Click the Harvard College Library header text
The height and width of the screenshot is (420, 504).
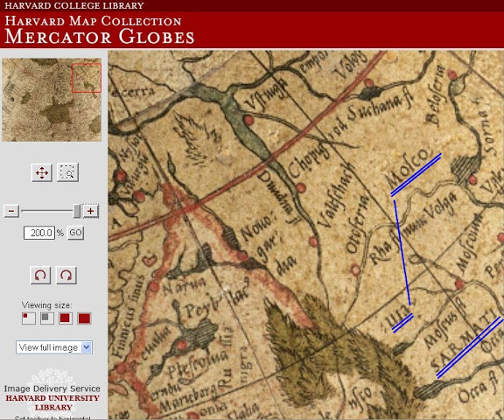coord(74,5)
